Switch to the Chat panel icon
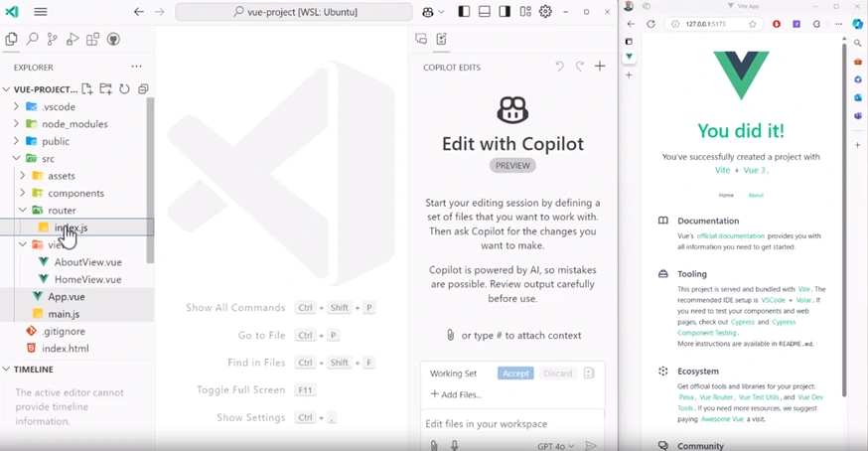Viewport: 868px width, 451px height. 421,39
